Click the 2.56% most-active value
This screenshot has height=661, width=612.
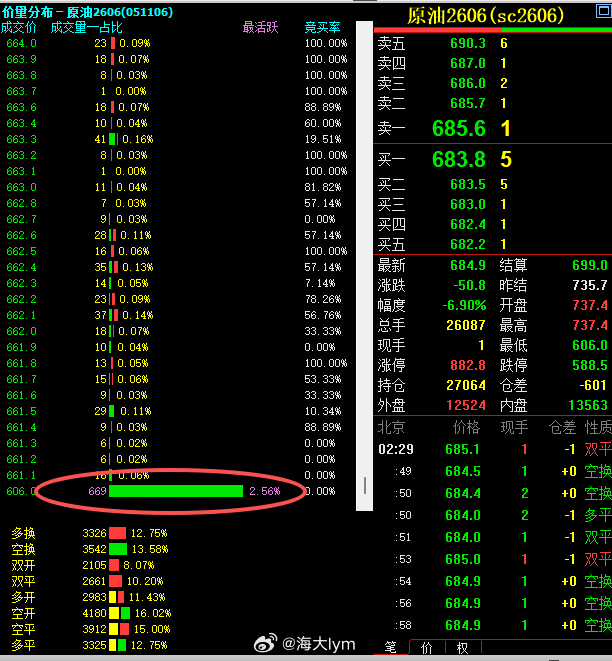click(265, 491)
